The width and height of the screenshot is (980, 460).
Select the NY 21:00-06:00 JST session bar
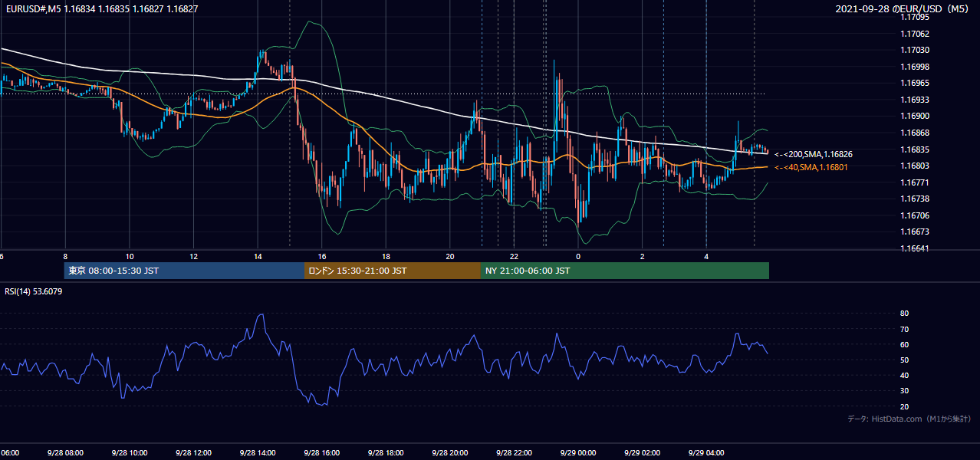click(x=625, y=271)
